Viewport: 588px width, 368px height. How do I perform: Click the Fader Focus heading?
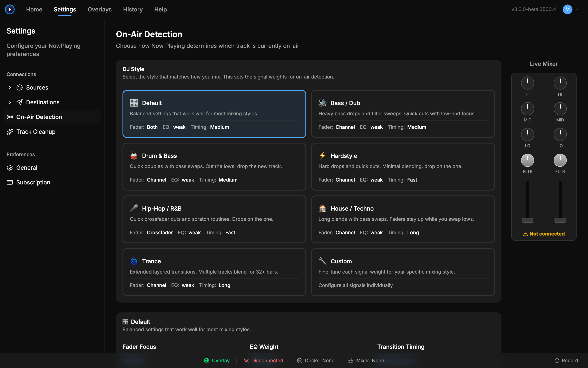tap(139, 347)
